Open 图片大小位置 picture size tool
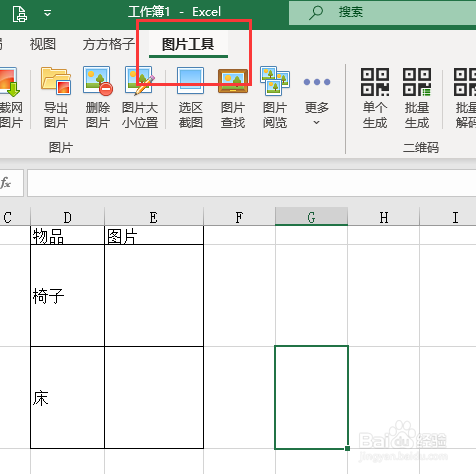 click(x=140, y=98)
